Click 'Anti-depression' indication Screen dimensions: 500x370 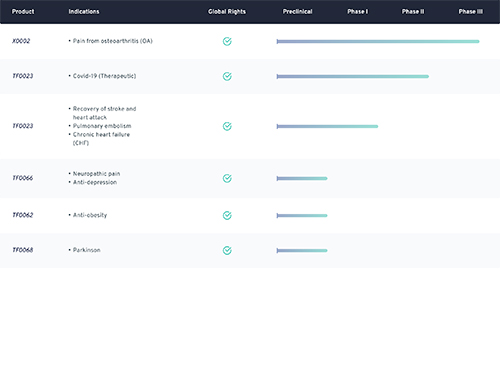click(x=95, y=182)
